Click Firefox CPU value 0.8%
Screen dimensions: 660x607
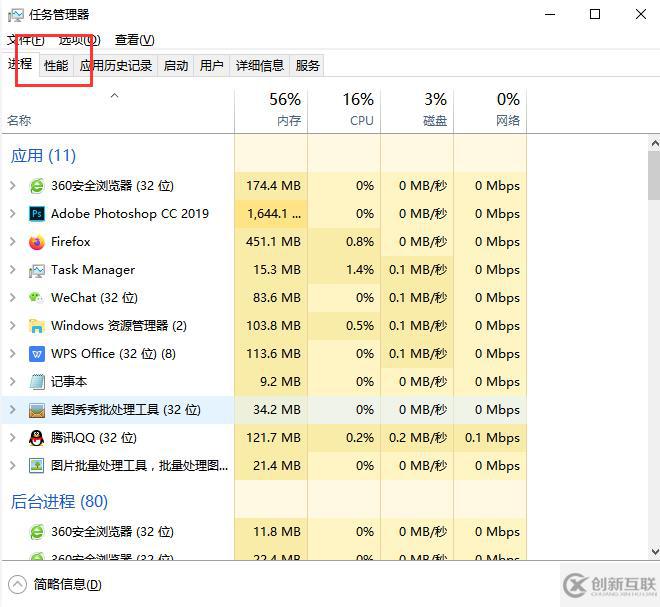click(360, 242)
